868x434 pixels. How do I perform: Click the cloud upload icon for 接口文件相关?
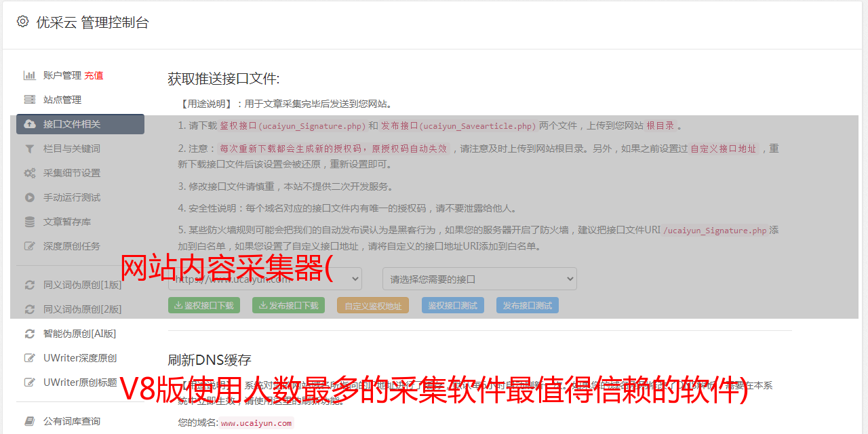(30, 124)
